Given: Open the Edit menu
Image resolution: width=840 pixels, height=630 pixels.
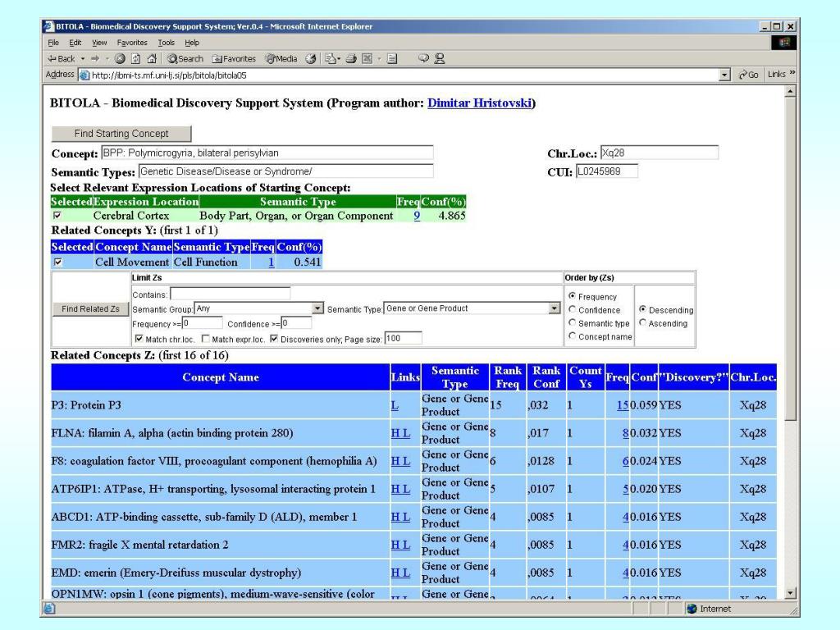Looking at the screenshot, I should point(75,43).
